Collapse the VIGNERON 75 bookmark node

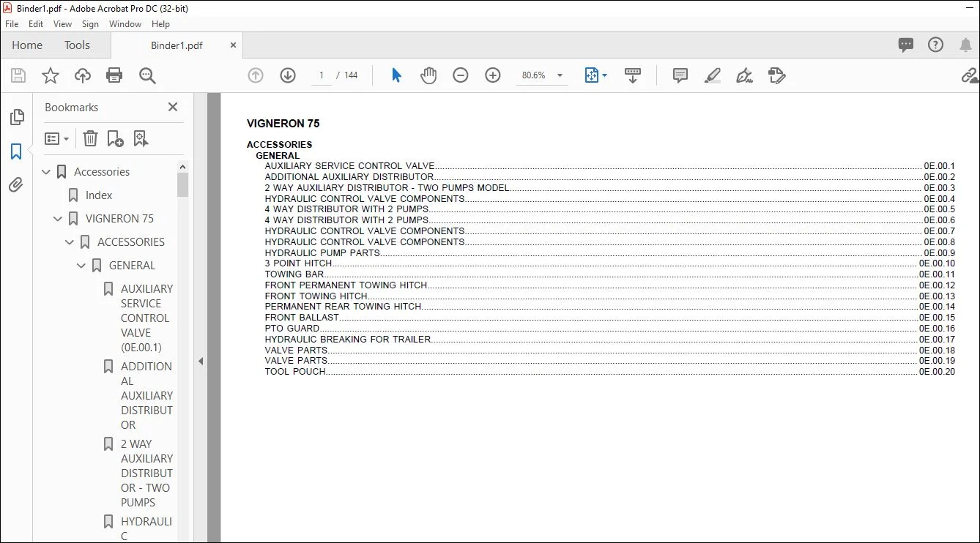point(59,219)
